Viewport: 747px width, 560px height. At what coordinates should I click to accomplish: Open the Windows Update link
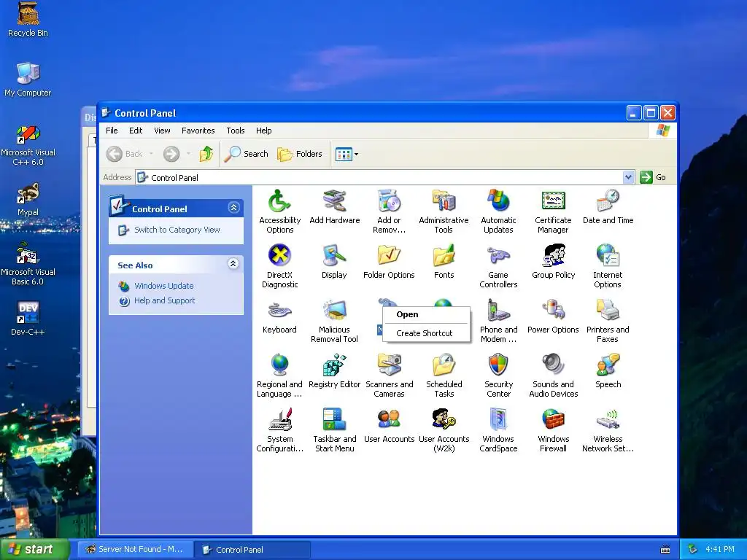pos(164,286)
